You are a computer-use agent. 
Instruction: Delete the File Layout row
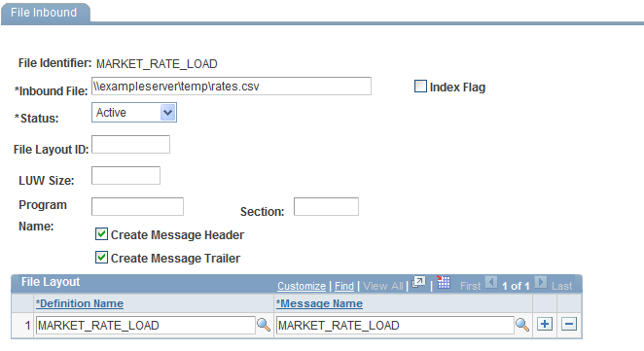(569, 325)
